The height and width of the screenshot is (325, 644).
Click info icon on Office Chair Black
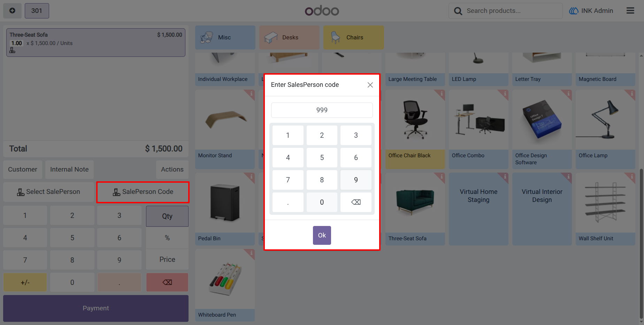pyautogui.click(x=441, y=93)
